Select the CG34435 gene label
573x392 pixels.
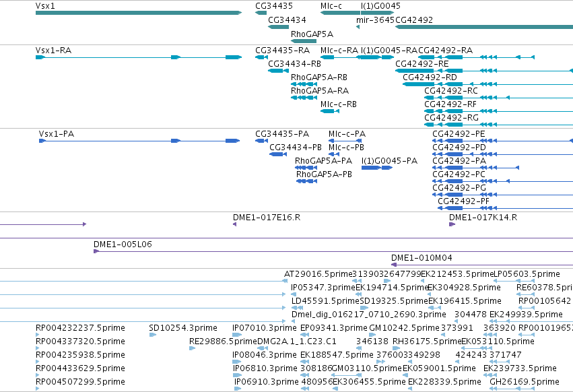click(274, 6)
